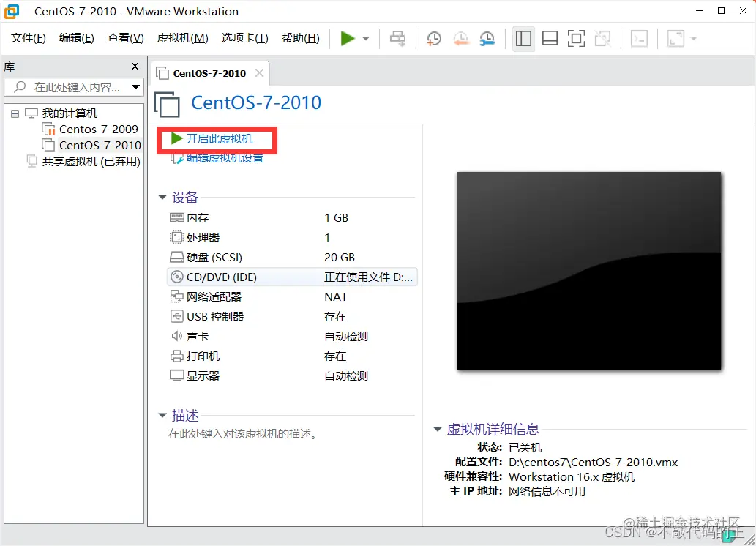Click the 正在使用文件 D:... value

click(x=368, y=277)
